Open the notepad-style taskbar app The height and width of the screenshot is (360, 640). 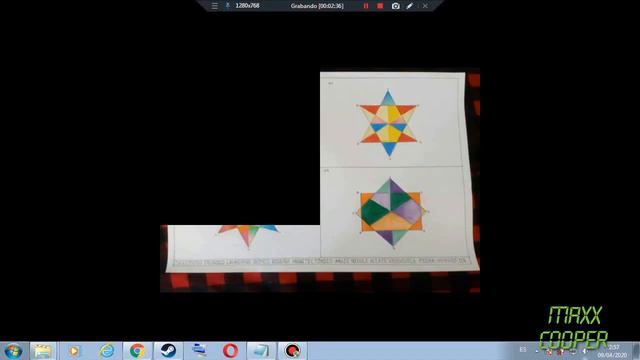[261, 351]
